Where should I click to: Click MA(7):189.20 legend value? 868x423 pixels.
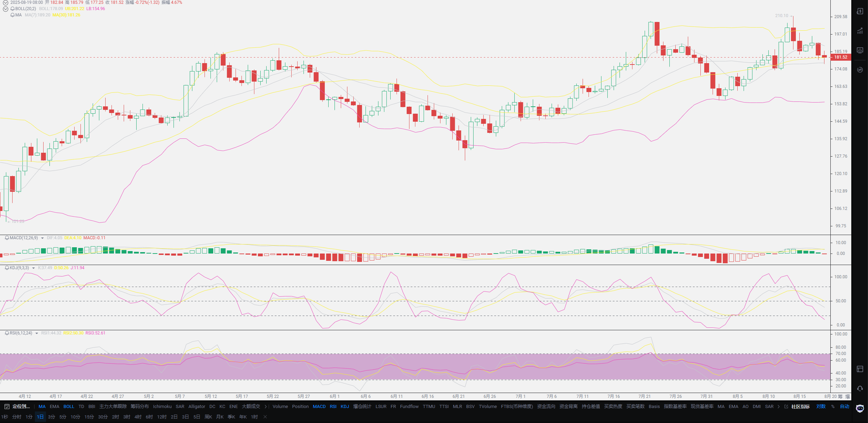tap(38, 15)
